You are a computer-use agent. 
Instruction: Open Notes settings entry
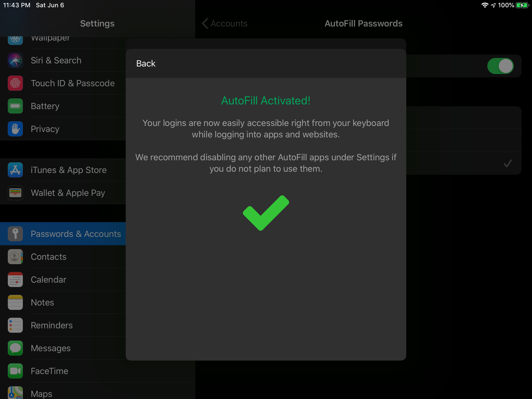click(42, 302)
